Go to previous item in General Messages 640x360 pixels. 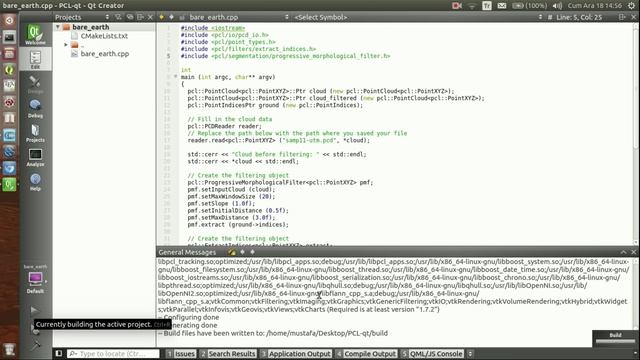point(242,252)
